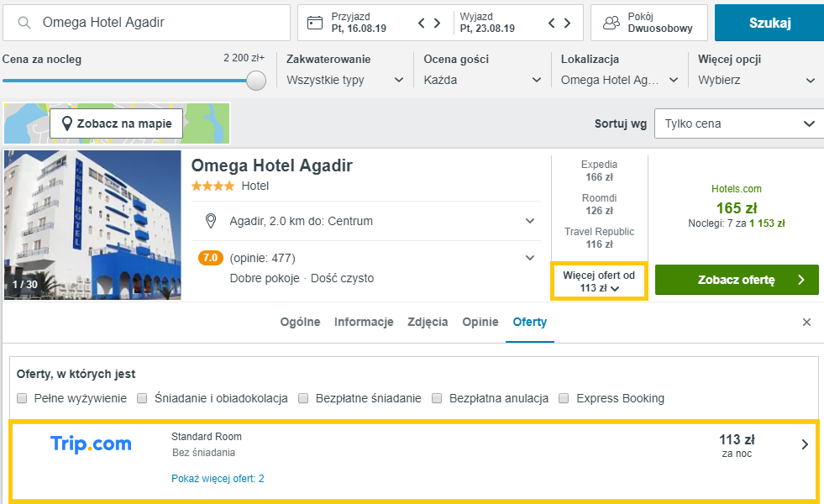Click the Przyjazd Pt, 16.08.19 date
The width and height of the screenshot is (824, 504).
pos(359,23)
